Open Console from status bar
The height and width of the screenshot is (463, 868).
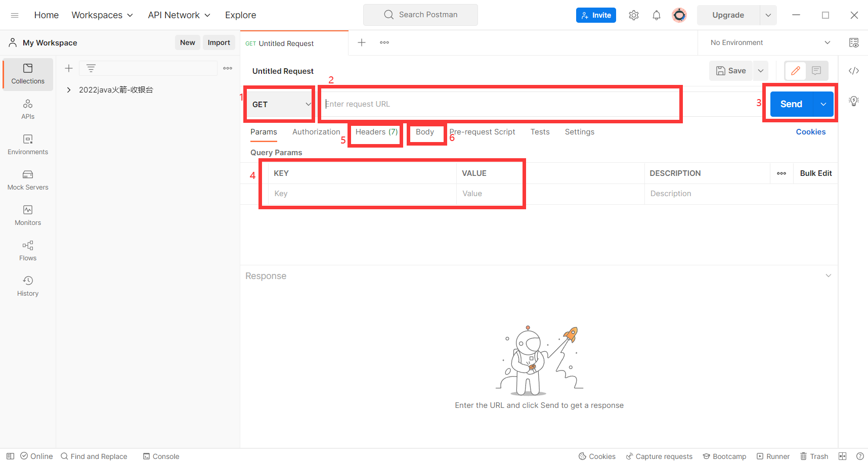161,456
